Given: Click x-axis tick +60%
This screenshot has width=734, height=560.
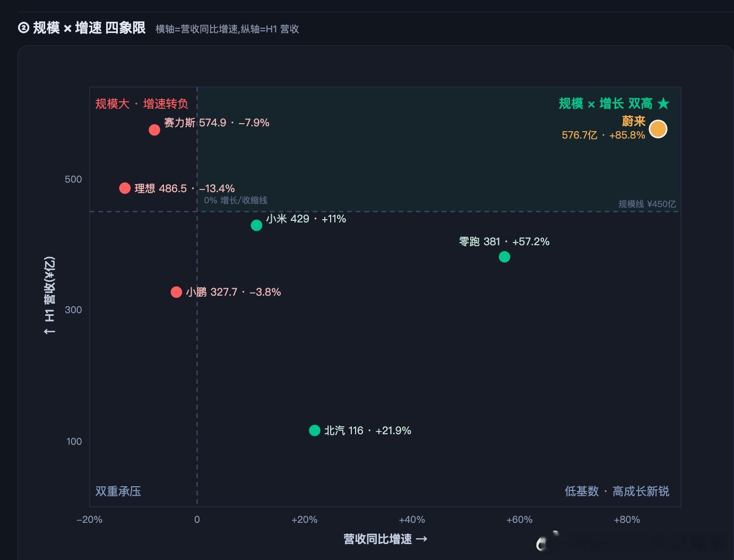Looking at the screenshot, I should click(x=520, y=520).
